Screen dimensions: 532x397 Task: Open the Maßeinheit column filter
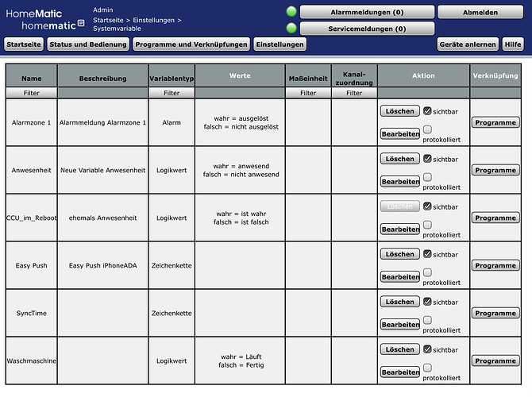[x=308, y=93]
